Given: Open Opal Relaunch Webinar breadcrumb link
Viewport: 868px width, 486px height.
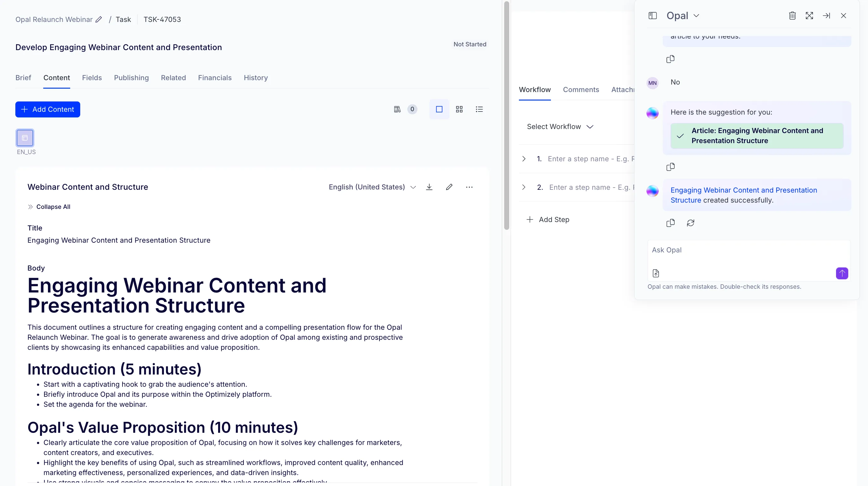Looking at the screenshot, I should click(54, 19).
